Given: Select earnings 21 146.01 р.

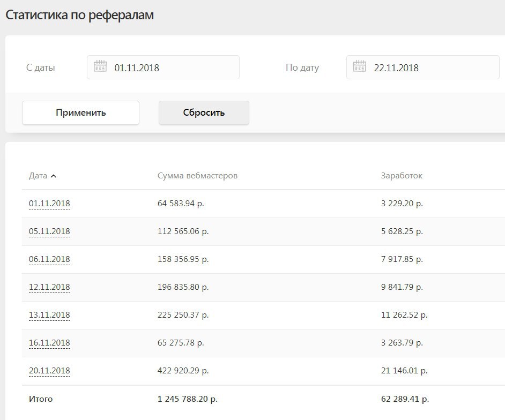Looking at the screenshot, I should (x=404, y=371).
